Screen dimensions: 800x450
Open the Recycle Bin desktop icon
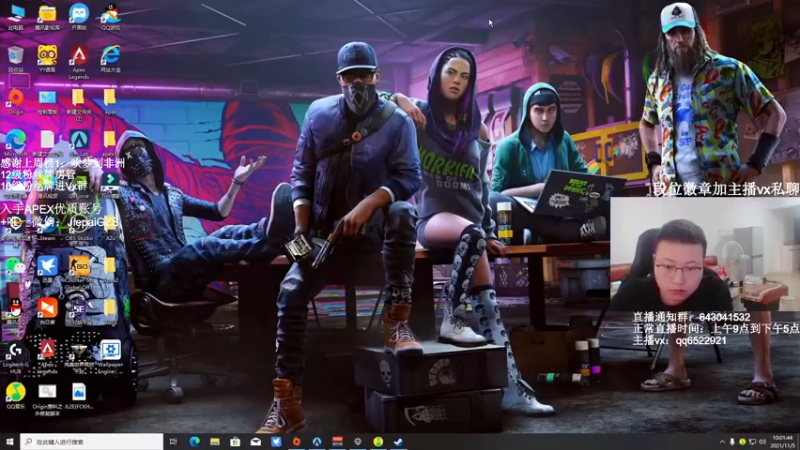[16, 58]
